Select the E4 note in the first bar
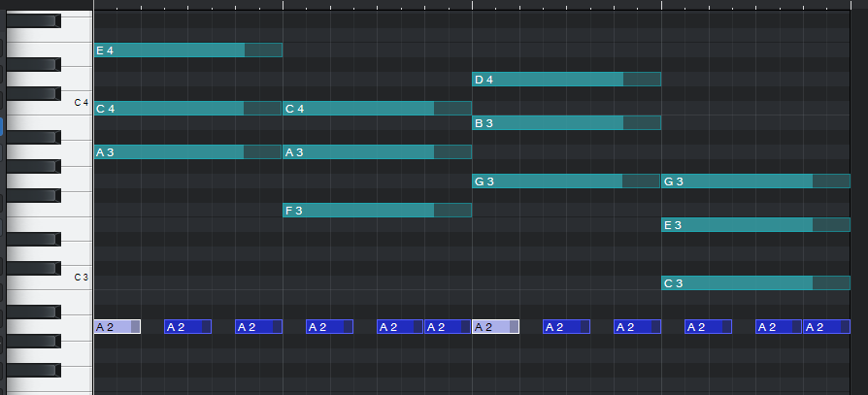This screenshot has height=395, width=868. click(x=170, y=50)
